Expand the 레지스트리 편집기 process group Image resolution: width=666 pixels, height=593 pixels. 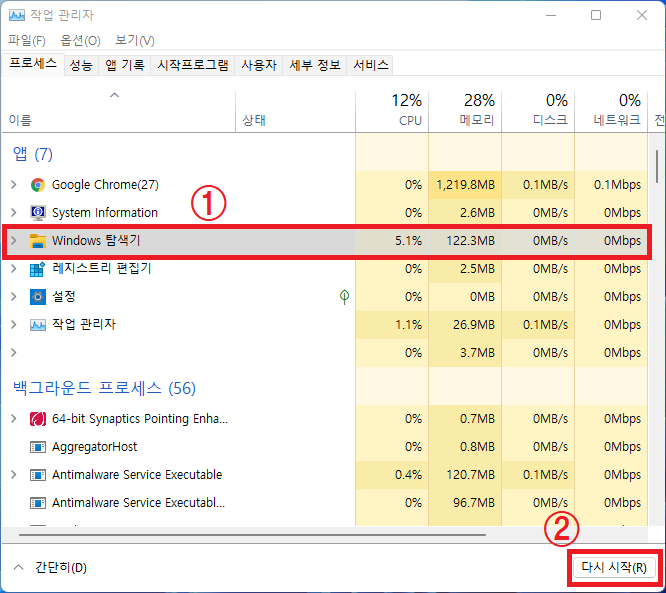point(14,269)
